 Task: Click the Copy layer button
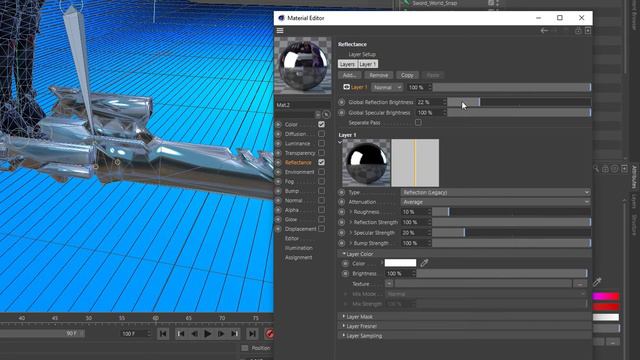click(x=407, y=75)
